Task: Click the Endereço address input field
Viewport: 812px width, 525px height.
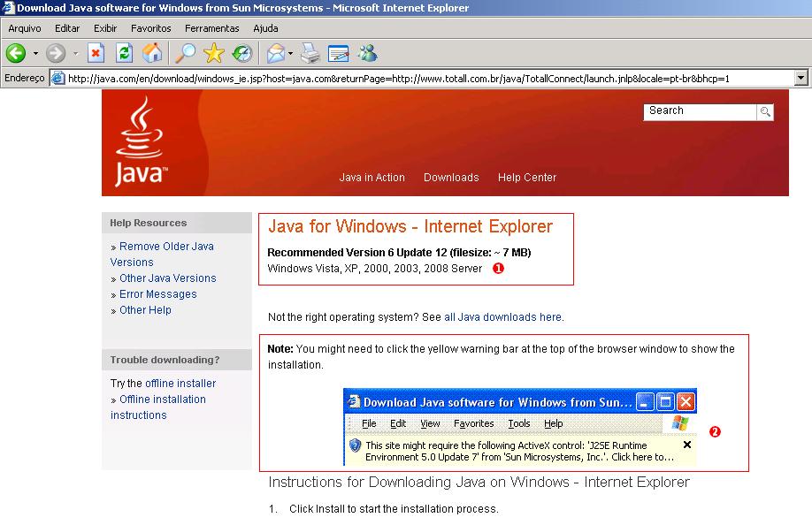Action: click(x=354, y=77)
